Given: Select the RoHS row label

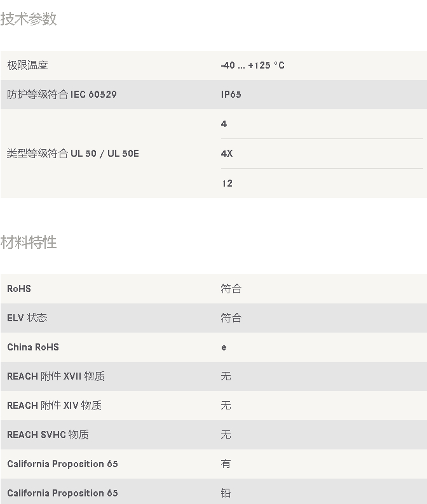Looking at the screenshot, I should click(19, 289).
